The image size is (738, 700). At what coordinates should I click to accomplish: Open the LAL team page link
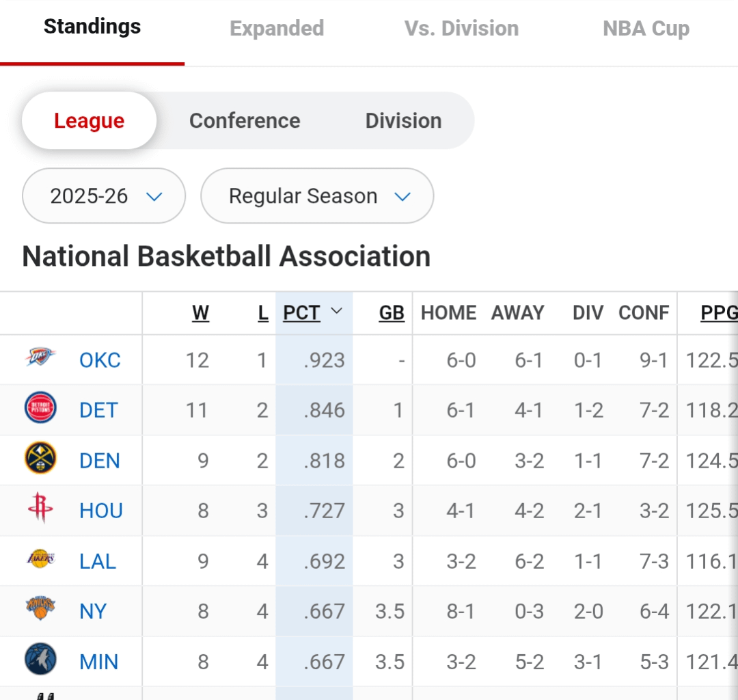97,561
